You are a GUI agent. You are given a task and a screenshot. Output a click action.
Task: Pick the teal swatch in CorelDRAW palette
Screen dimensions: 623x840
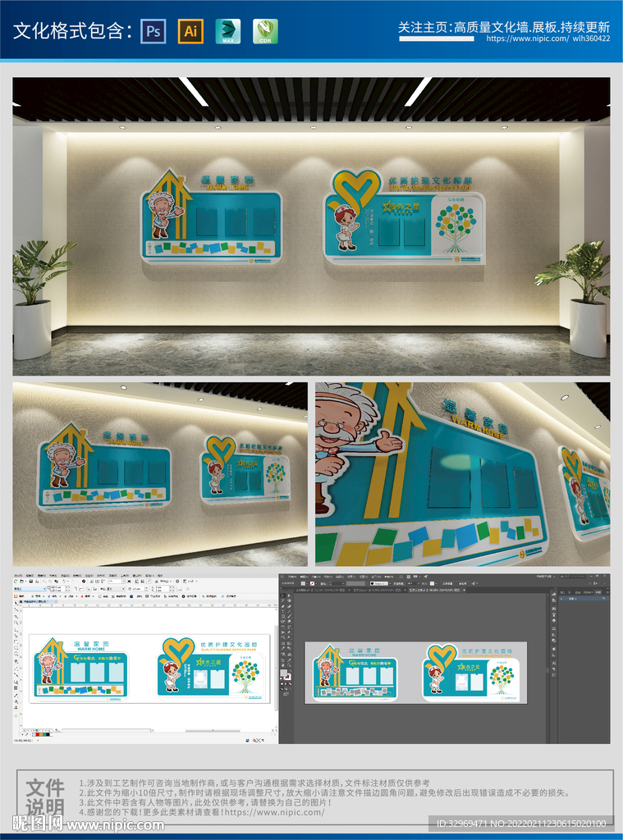click(x=44, y=734)
